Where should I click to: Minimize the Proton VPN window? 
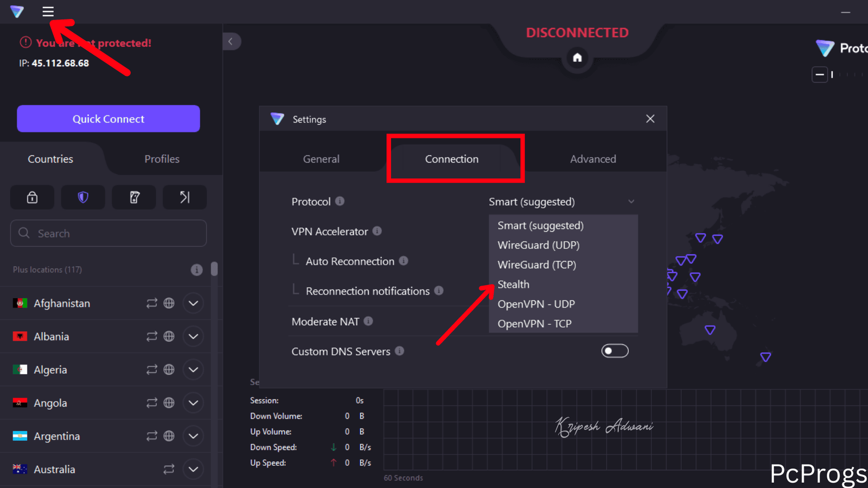click(x=845, y=12)
